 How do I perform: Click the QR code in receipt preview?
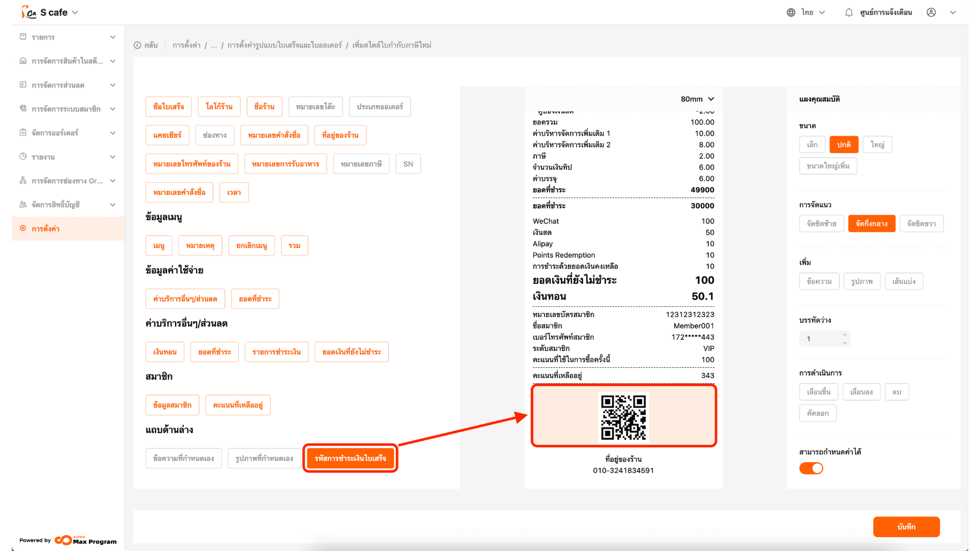(623, 417)
